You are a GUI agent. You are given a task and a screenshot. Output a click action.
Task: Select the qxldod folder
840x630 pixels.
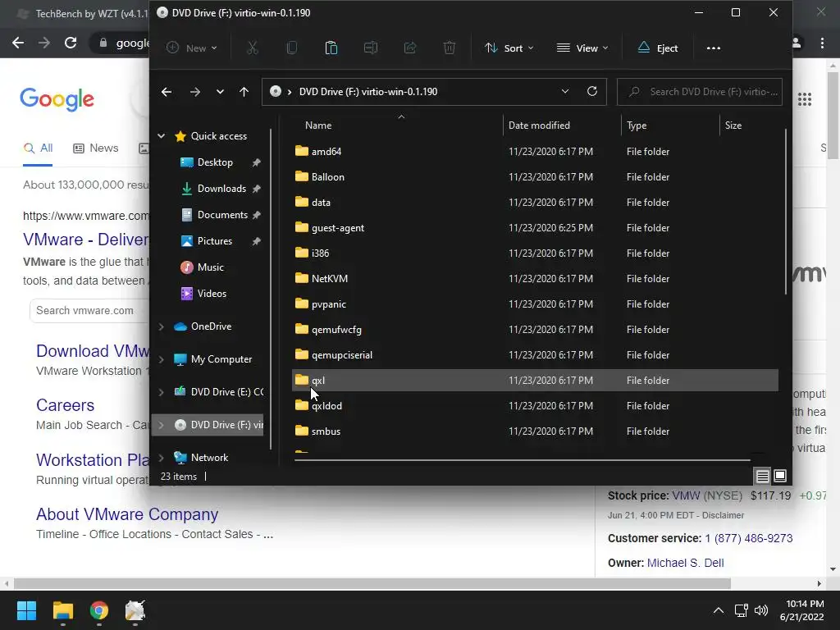coord(535,406)
